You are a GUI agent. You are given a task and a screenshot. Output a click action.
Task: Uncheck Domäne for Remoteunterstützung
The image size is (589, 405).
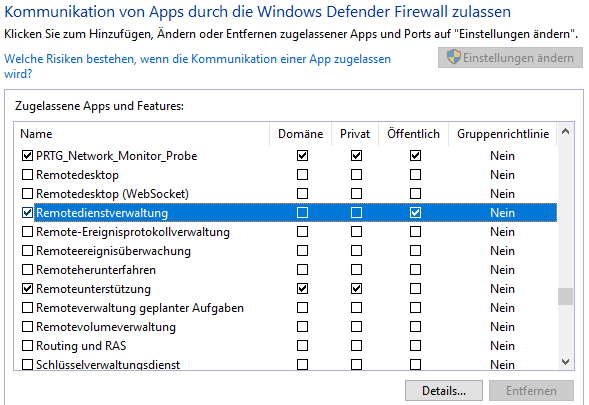point(302,289)
